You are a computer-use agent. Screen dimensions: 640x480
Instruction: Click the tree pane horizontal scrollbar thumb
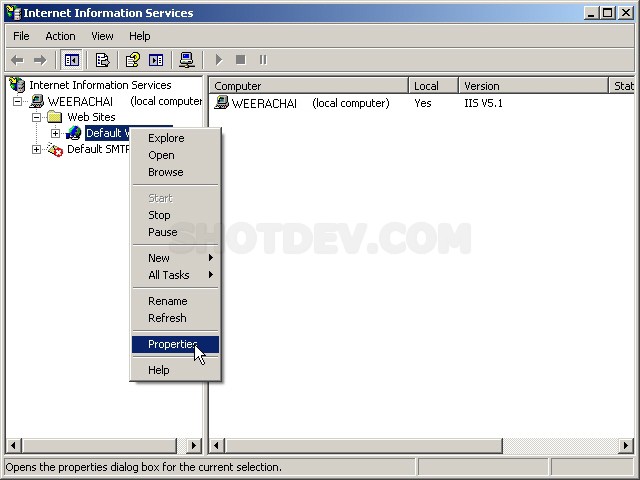(x=99, y=445)
